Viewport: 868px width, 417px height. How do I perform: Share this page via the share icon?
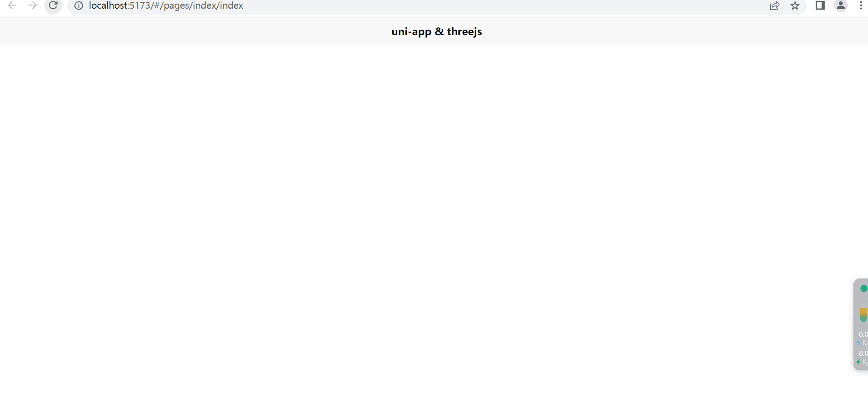[774, 5]
